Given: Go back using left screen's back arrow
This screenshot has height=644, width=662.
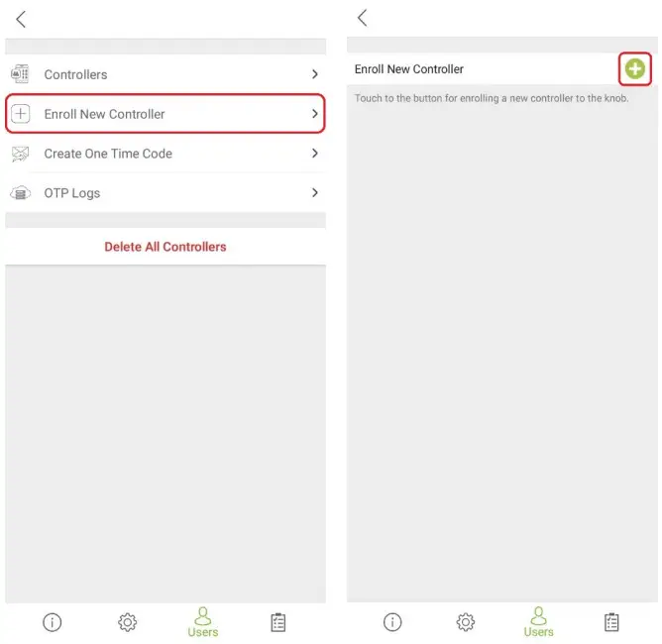Looking at the screenshot, I should pyautogui.click(x=21, y=19).
